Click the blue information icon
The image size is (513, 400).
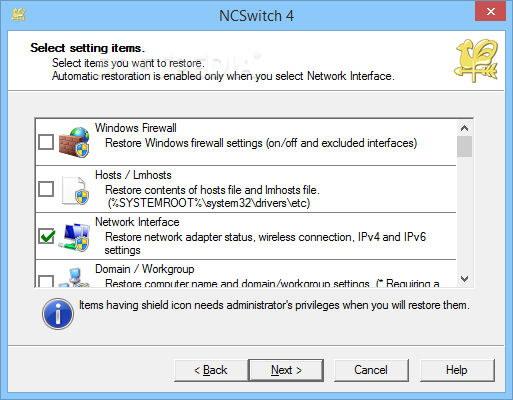[x=58, y=314]
